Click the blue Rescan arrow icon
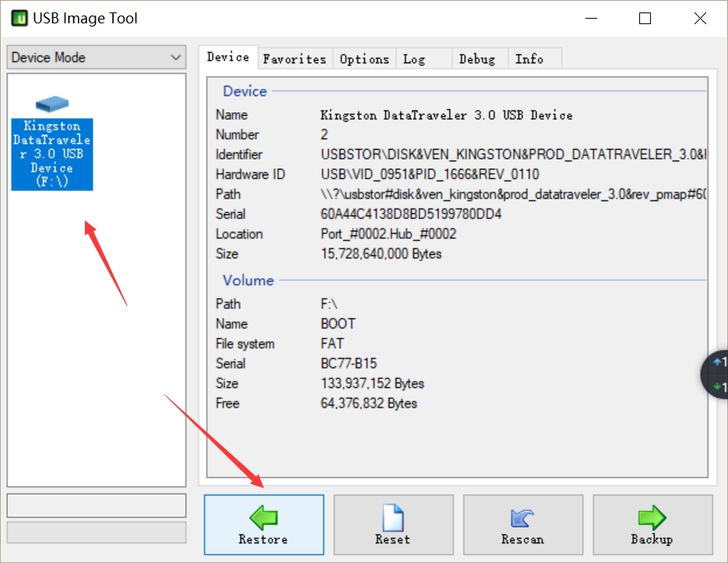Viewport: 728px width, 563px height. [522, 518]
